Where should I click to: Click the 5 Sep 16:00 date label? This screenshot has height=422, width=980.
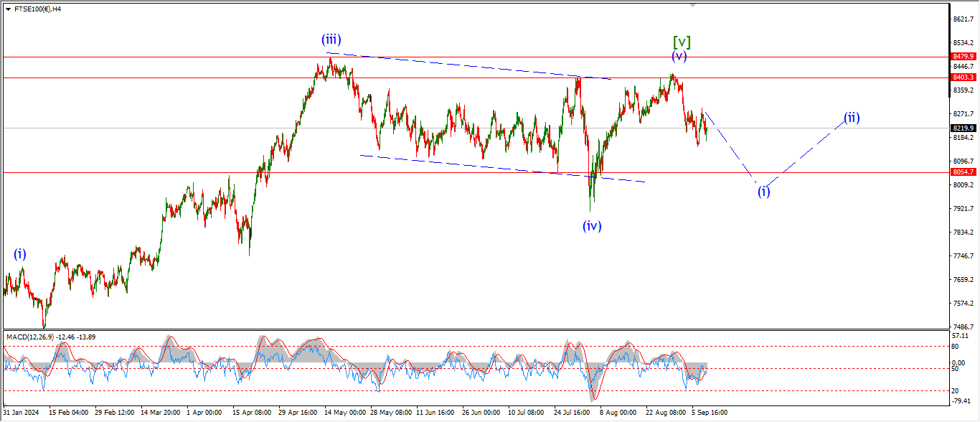pyautogui.click(x=708, y=413)
